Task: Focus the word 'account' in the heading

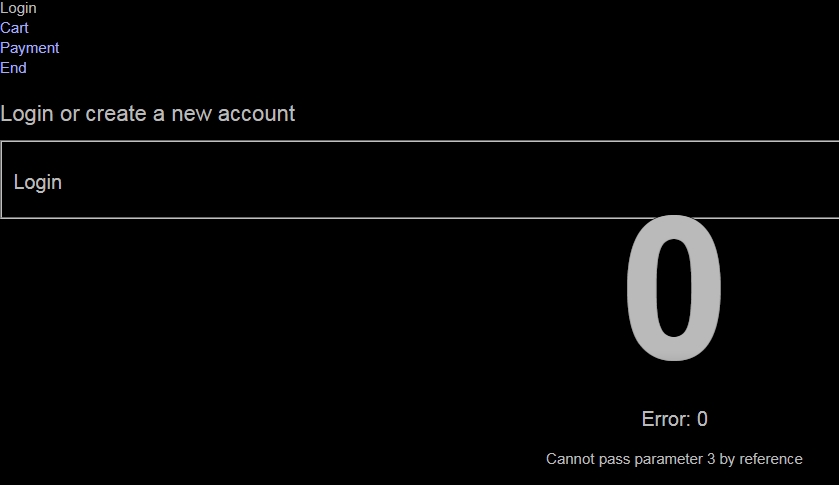Action: click(256, 113)
